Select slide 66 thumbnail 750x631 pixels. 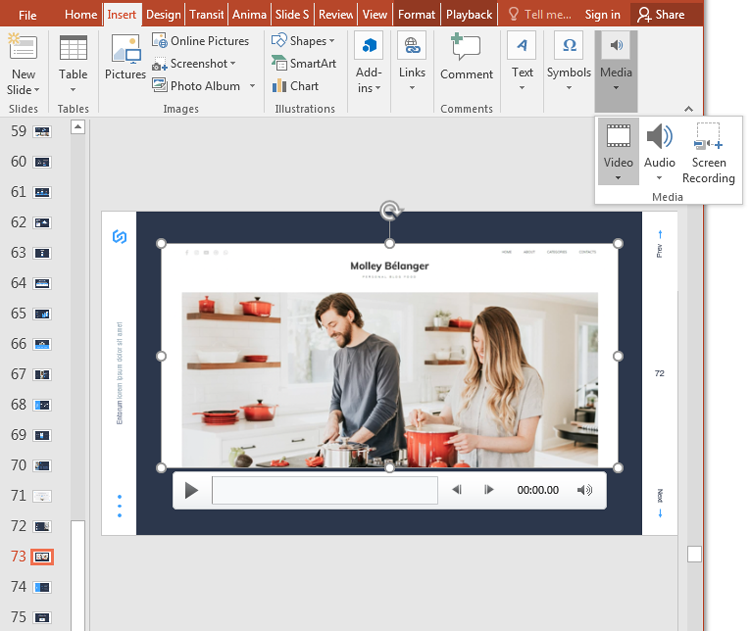coord(42,344)
